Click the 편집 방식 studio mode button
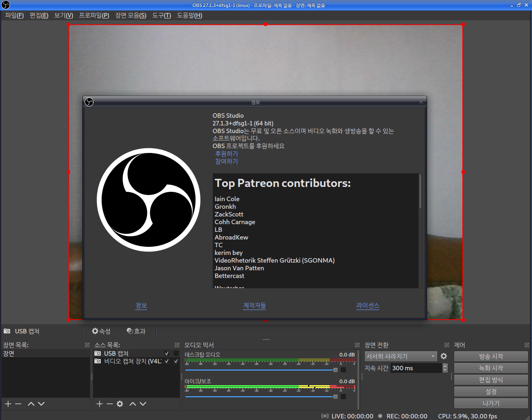The width and height of the screenshot is (532, 420). (x=491, y=380)
